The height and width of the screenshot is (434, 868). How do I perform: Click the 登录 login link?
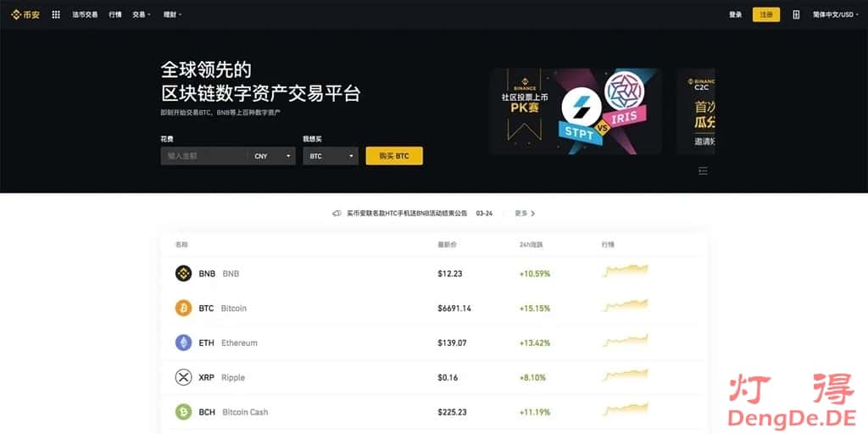(x=735, y=15)
